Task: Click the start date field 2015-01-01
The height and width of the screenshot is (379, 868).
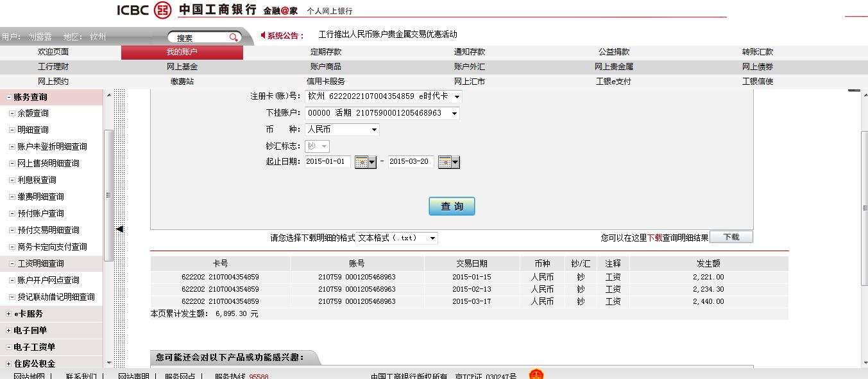Action: pos(327,162)
